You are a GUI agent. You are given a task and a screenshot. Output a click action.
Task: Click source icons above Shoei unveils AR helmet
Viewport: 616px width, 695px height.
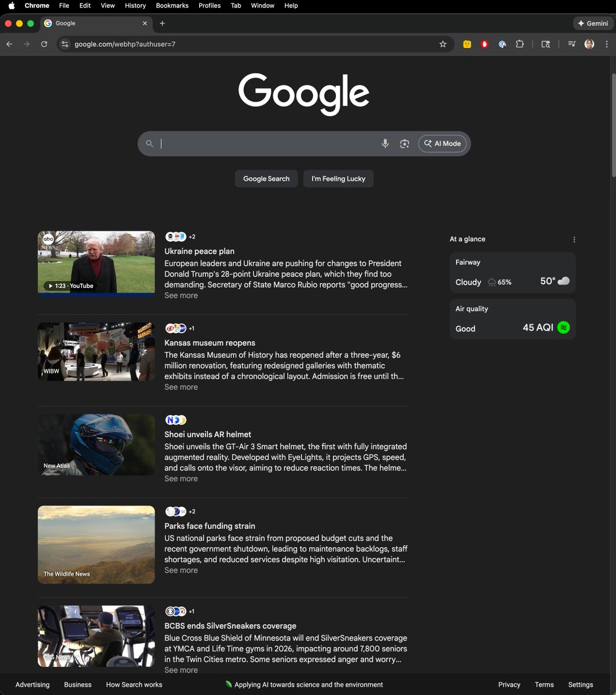coord(175,420)
